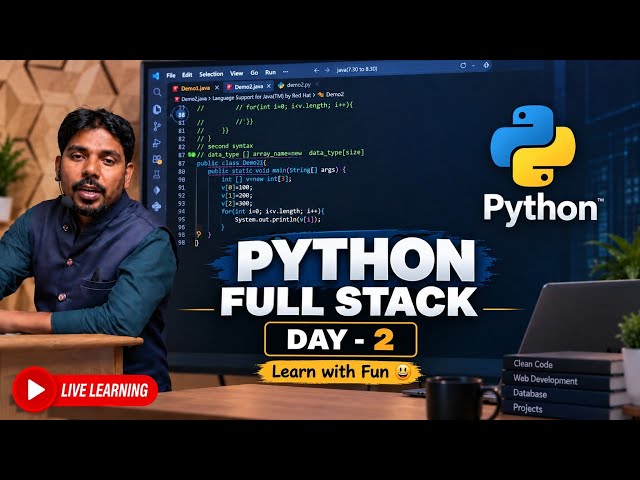Open the Testing flask icon
Screen dimensions: 640x480
[156, 175]
